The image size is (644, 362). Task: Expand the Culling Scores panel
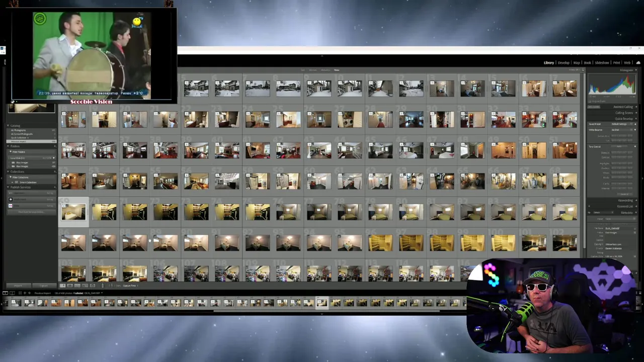(636, 113)
